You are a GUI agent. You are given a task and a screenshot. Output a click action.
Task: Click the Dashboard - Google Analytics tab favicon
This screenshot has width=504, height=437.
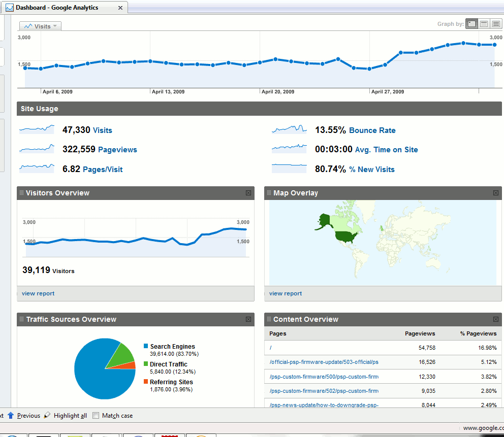(9, 8)
